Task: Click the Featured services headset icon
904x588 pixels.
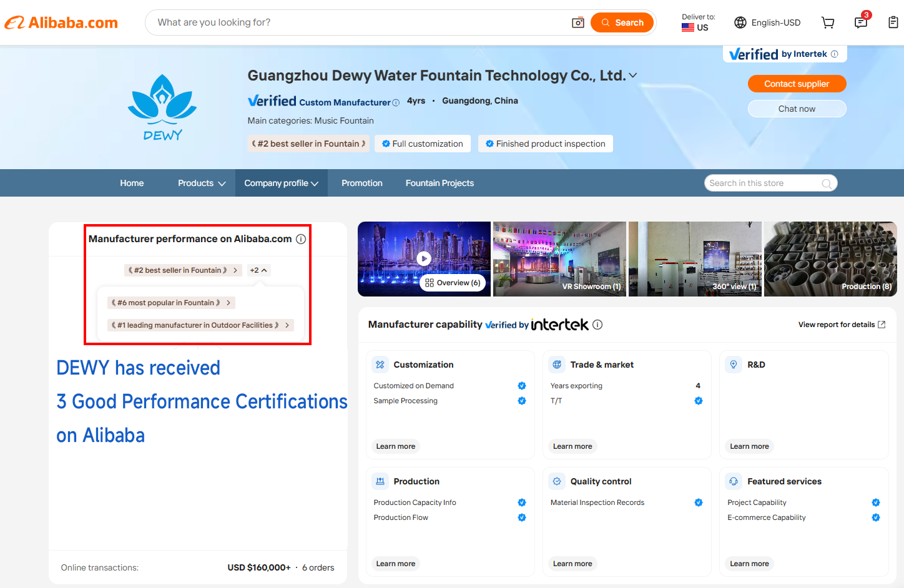Action: coord(734,481)
